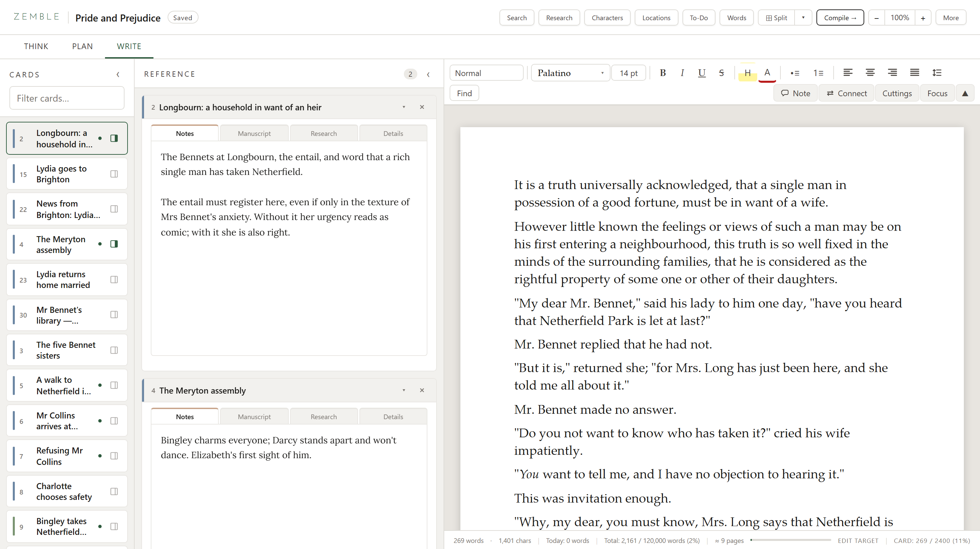Open the To-Do list
Viewport: 980px width, 549px height.
(698, 17)
